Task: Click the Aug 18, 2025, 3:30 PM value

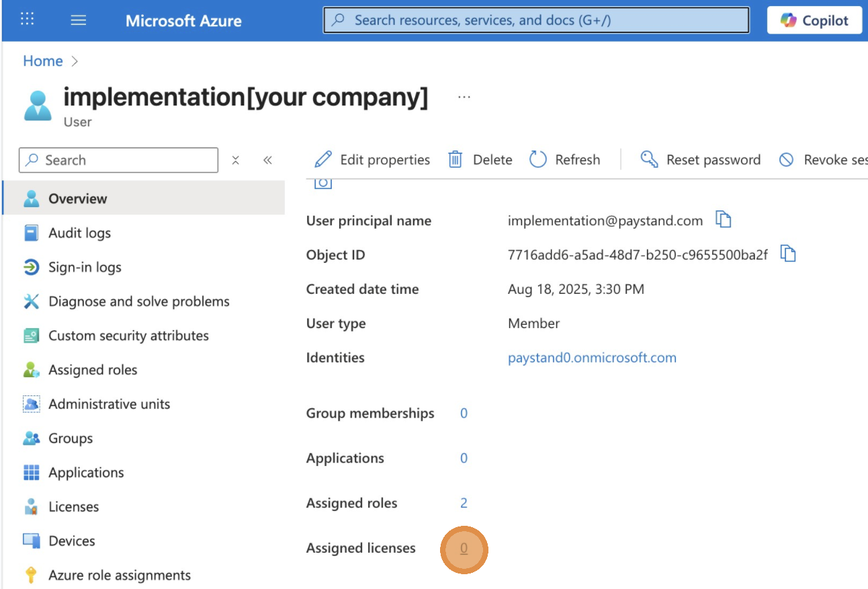Action: [x=576, y=289]
